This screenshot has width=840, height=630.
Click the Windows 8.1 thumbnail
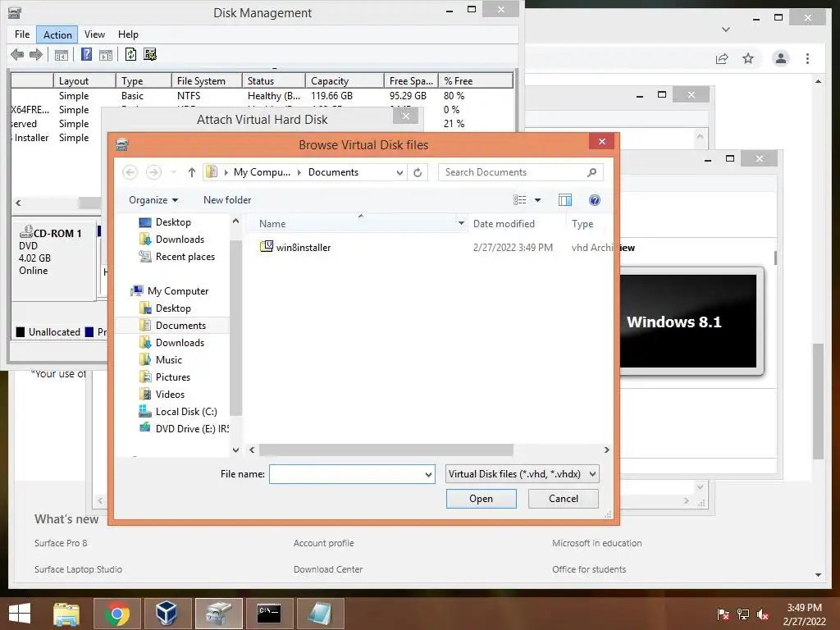[x=688, y=322]
